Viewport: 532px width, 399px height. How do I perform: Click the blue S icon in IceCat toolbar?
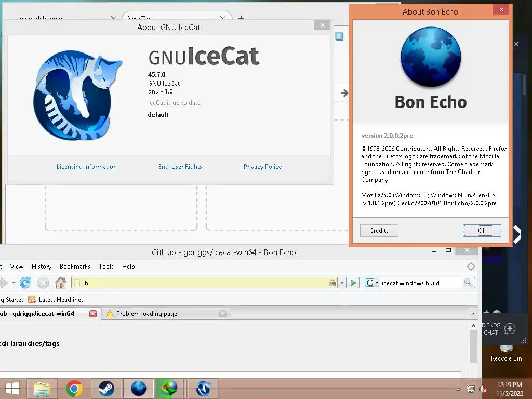pos(339,36)
